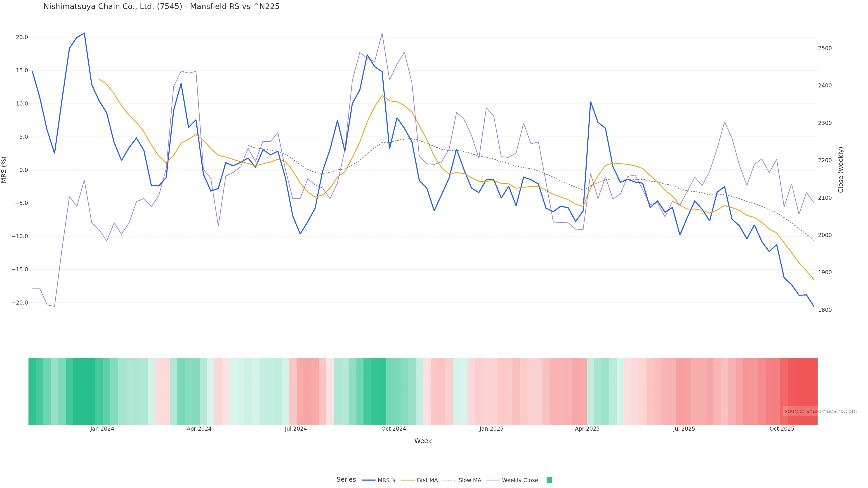The width and height of the screenshot is (868, 488).
Task: Click the chart title text
Action: pyautogui.click(x=161, y=7)
